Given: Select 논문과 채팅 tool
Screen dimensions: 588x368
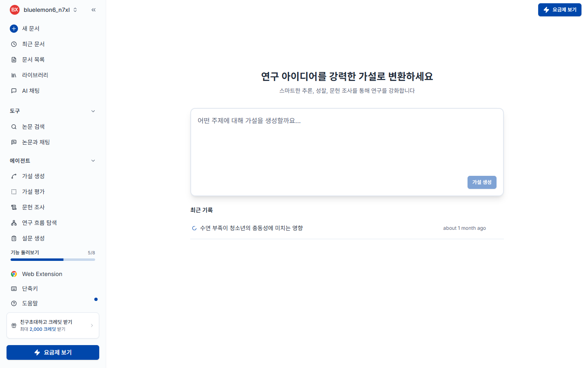Looking at the screenshot, I should pyautogui.click(x=53, y=142).
